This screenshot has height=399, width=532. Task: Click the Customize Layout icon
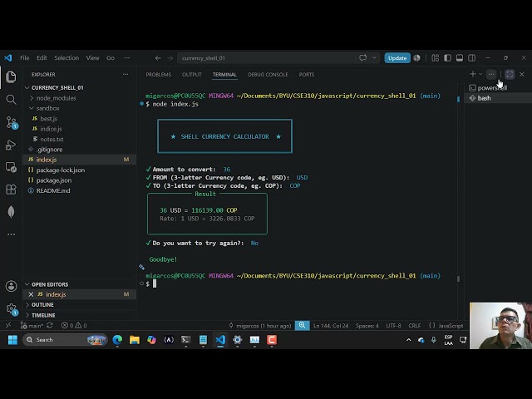(x=436, y=58)
